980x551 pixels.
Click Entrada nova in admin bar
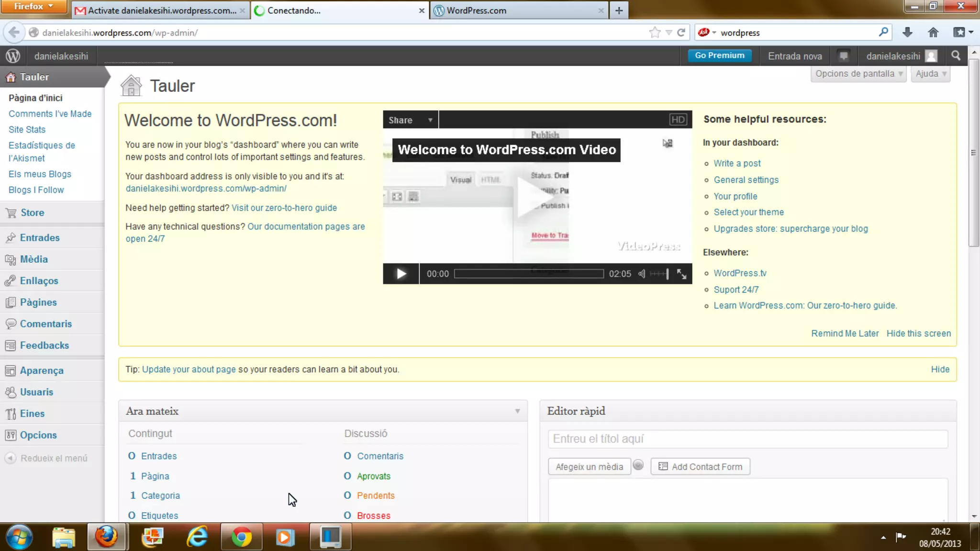[x=795, y=56]
